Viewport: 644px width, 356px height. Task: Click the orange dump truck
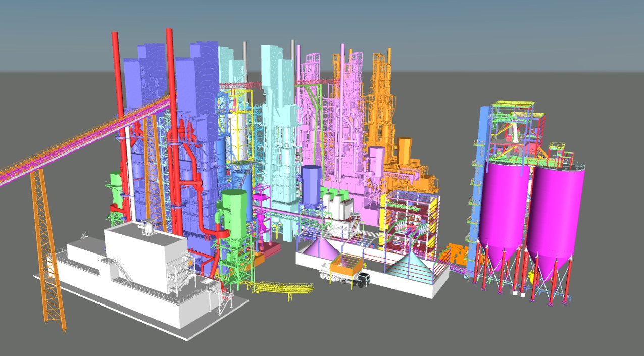(344, 272)
